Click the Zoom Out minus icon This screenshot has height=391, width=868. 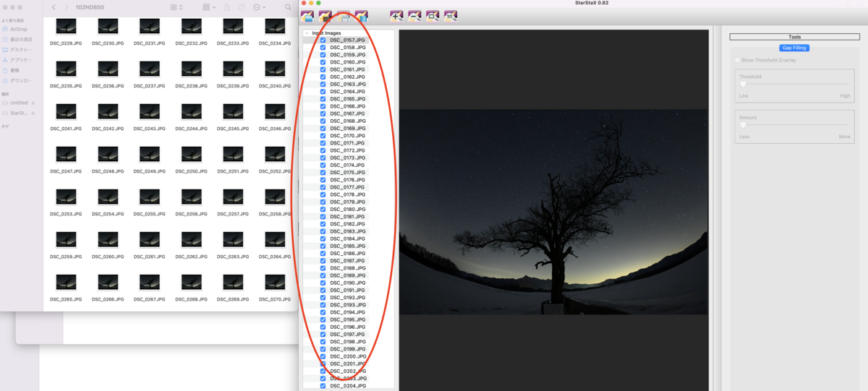tap(414, 16)
